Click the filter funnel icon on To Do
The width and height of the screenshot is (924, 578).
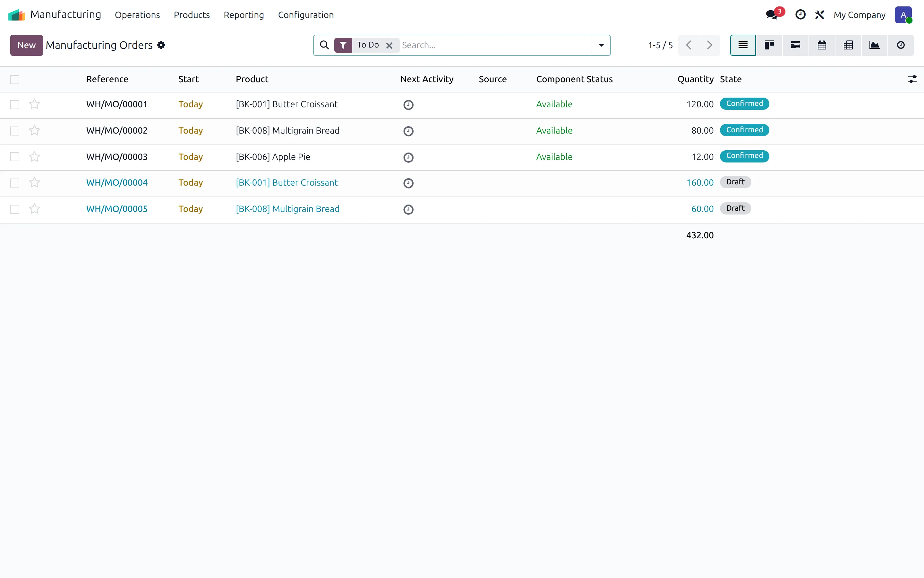click(x=343, y=45)
